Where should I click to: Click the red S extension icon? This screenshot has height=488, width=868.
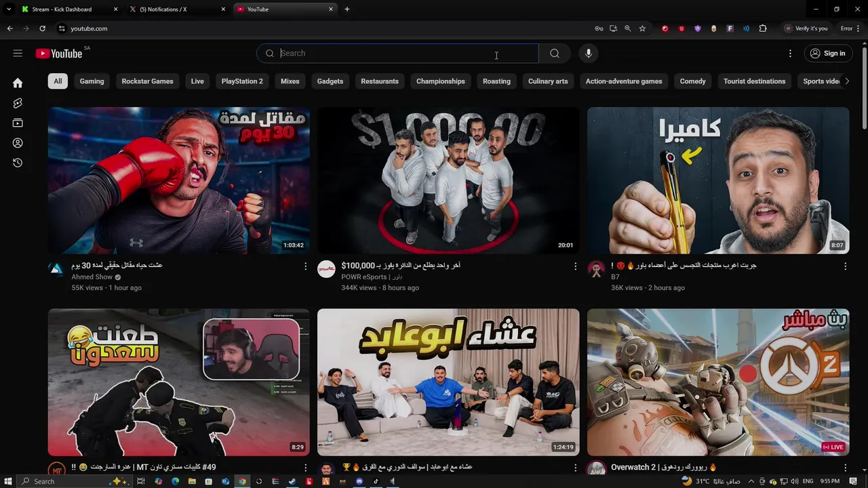[x=681, y=28]
